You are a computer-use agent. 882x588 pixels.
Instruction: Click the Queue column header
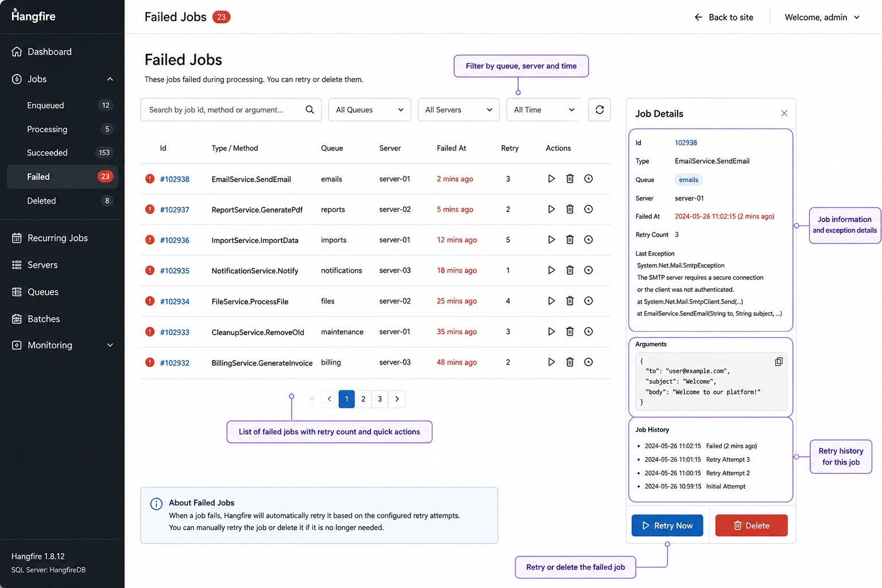[x=332, y=148]
